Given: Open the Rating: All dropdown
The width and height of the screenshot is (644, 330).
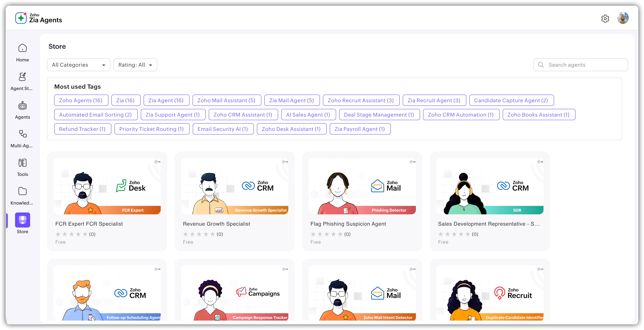Looking at the screenshot, I should pyautogui.click(x=135, y=65).
